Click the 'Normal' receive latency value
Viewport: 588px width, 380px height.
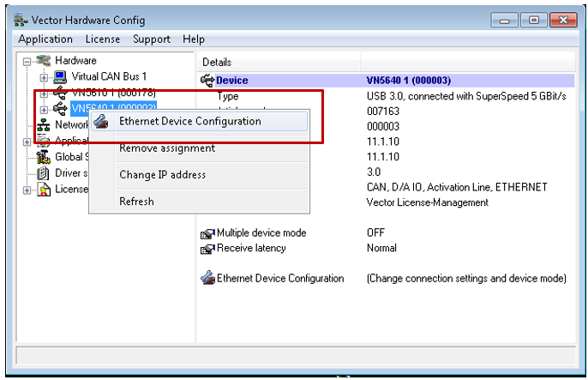point(381,248)
